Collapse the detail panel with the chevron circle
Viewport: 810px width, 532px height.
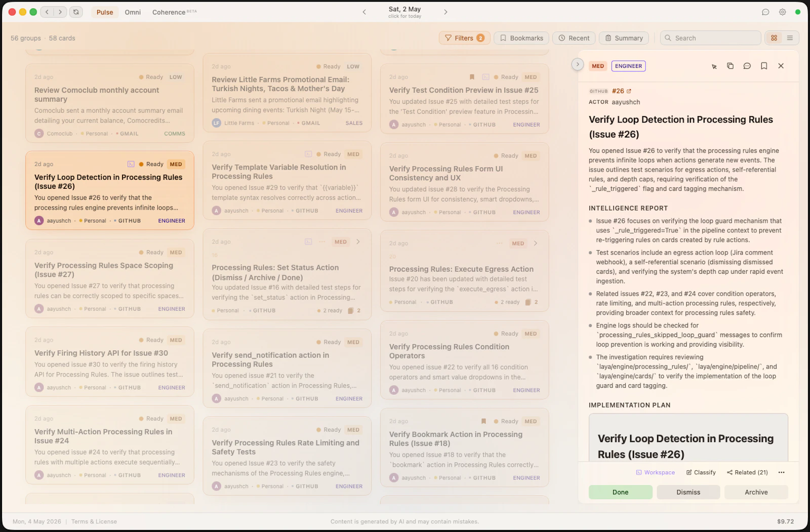577,64
